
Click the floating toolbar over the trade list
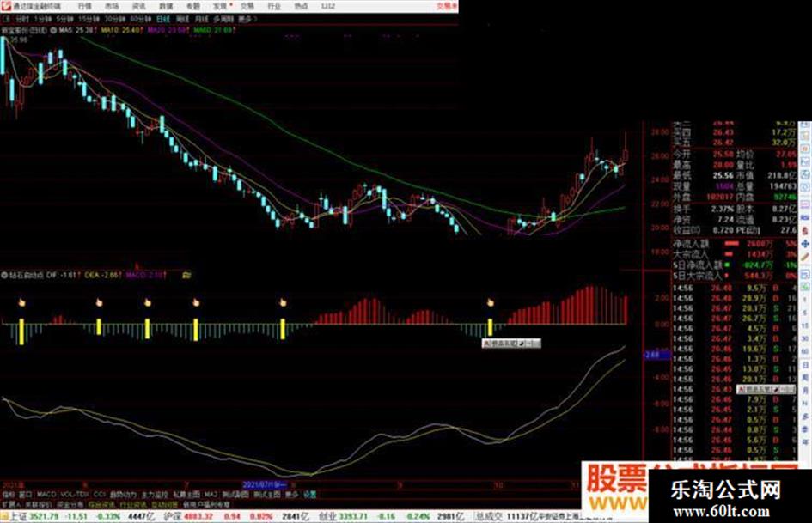point(766,389)
